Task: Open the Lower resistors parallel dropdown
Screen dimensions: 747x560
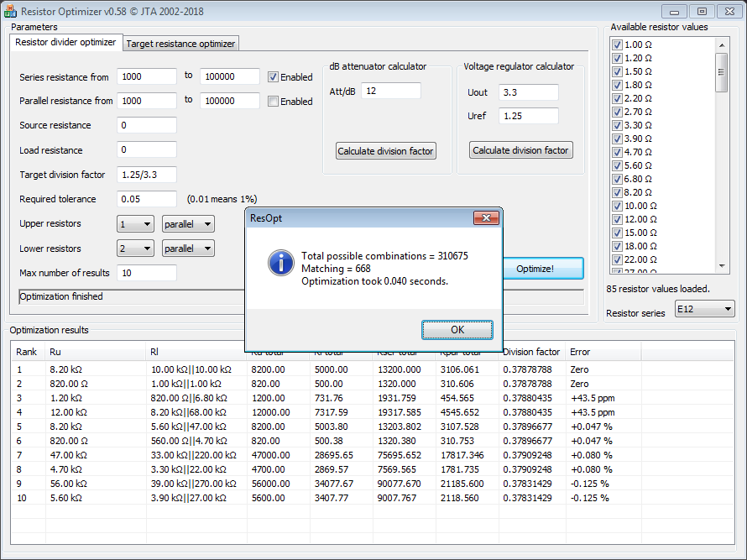Action: 188,249
